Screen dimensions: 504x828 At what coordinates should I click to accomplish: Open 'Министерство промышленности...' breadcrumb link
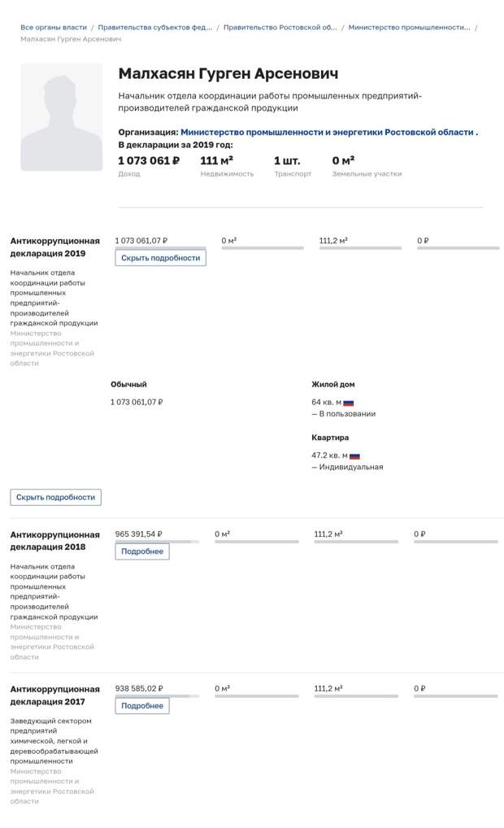click(x=409, y=28)
